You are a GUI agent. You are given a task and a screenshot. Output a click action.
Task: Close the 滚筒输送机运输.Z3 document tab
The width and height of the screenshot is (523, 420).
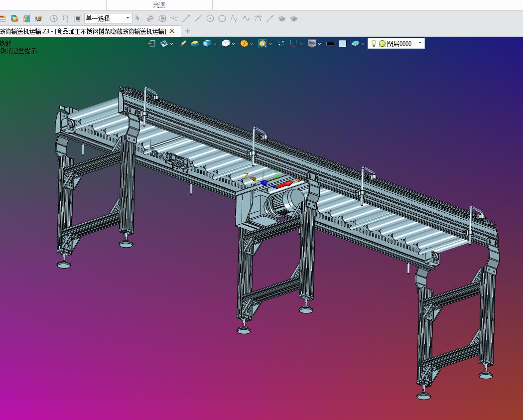pyautogui.click(x=172, y=31)
